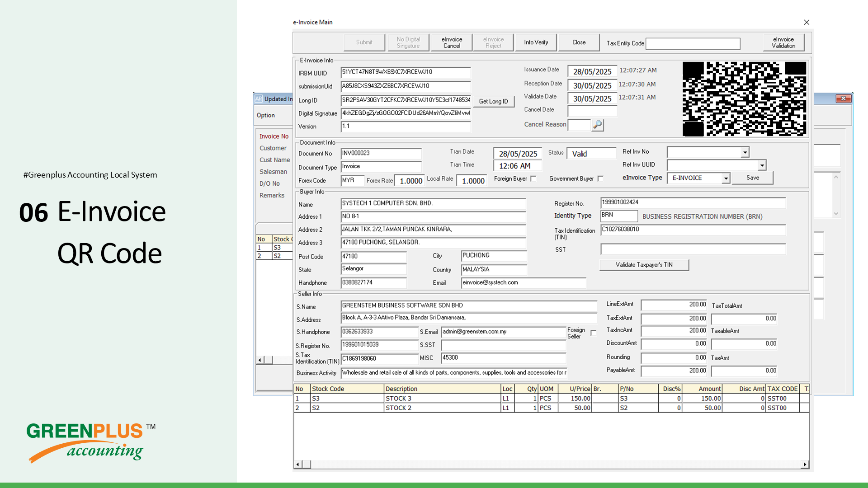Click the No Digital Signature button

tap(408, 42)
